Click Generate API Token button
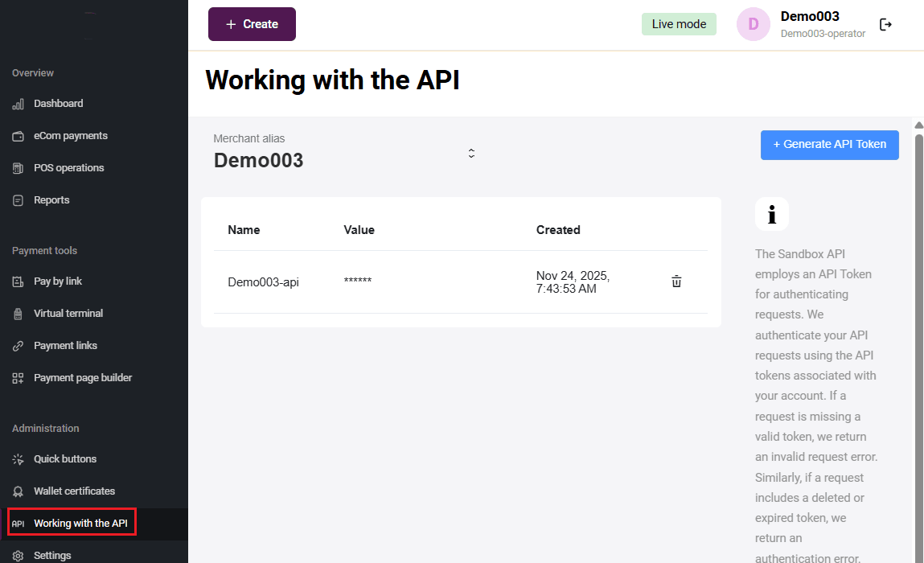The height and width of the screenshot is (563, 924). (829, 145)
